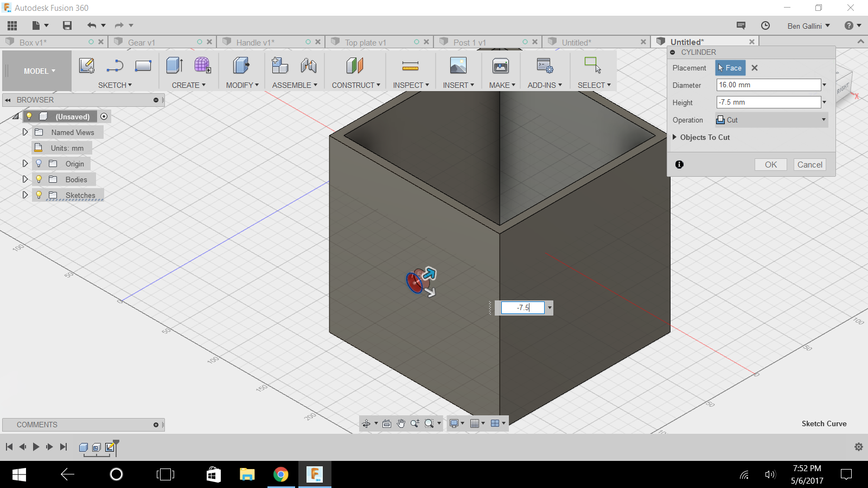Select the Create Sketch tool

(87, 66)
